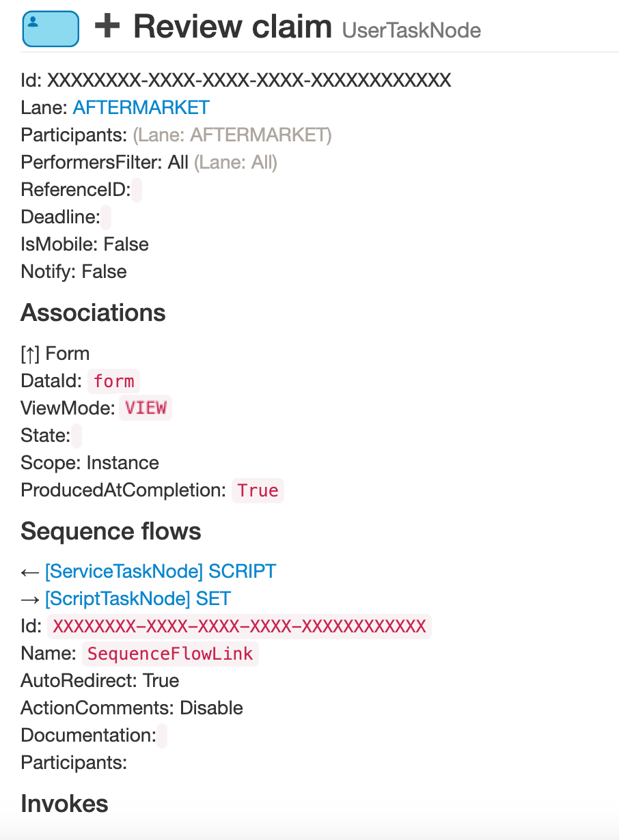Click the empty Deadline value field

(106, 217)
